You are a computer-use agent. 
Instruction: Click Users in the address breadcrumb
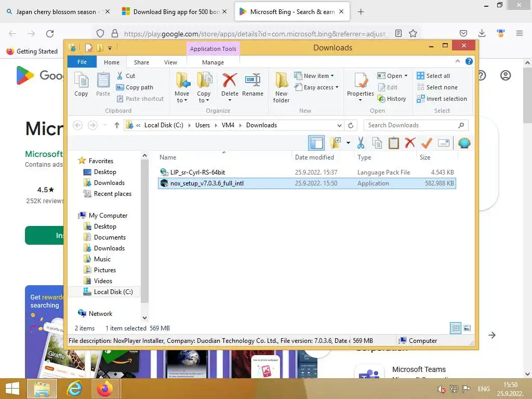coord(203,125)
